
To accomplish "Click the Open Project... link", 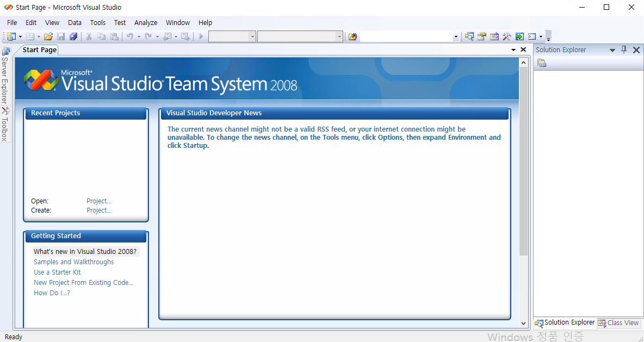I will pos(98,201).
